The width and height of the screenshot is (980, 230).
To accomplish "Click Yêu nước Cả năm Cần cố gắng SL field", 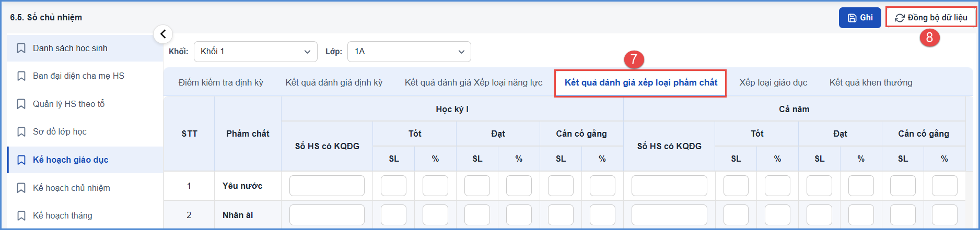I will pyautogui.click(x=903, y=186).
